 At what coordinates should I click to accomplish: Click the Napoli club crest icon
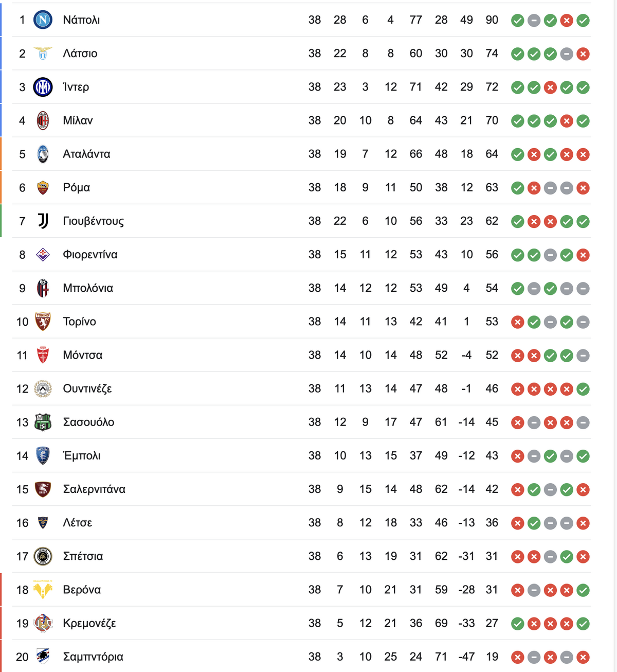click(43, 20)
